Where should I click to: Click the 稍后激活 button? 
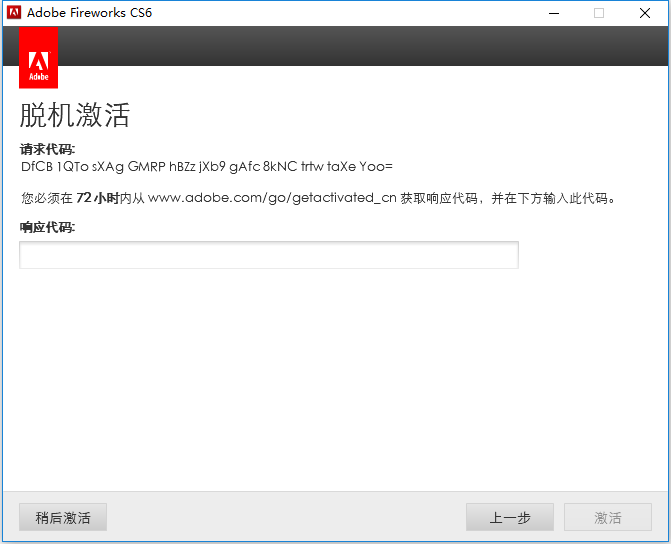coord(63,517)
